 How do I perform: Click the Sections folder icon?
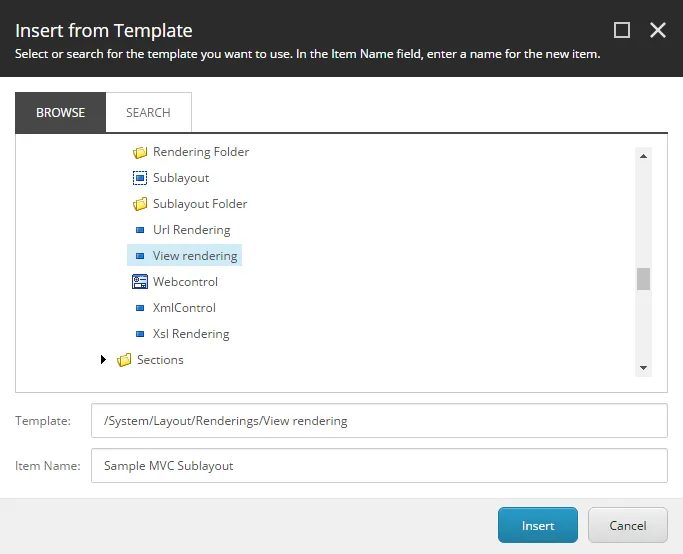click(x=124, y=360)
